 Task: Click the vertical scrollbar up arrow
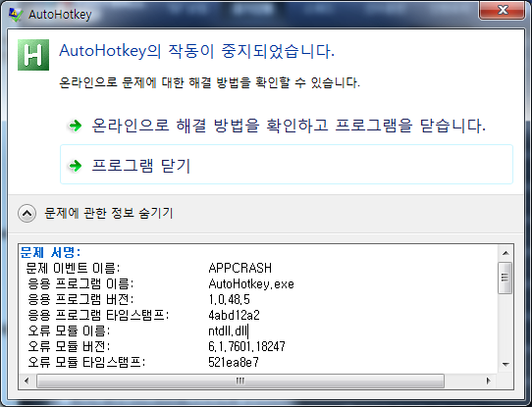[x=505, y=253]
